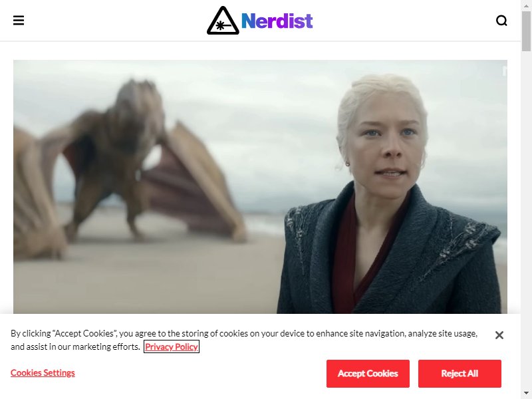Open the hamburger navigation menu

19,21
